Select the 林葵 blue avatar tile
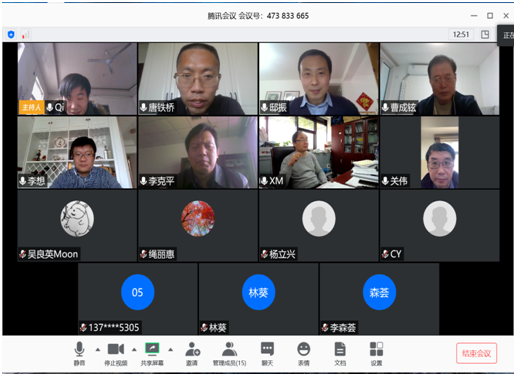Viewport: 516px width, 376px height. 258,299
